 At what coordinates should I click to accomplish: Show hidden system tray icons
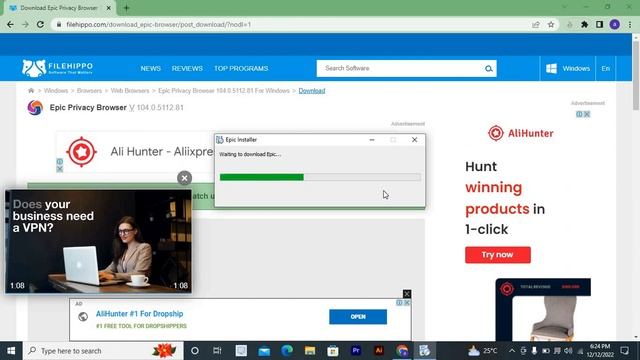coord(512,351)
